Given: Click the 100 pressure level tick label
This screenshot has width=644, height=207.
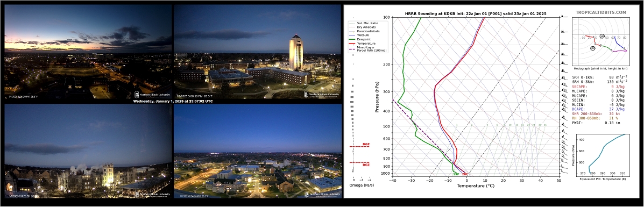Looking at the screenshot, I should 386,17.
